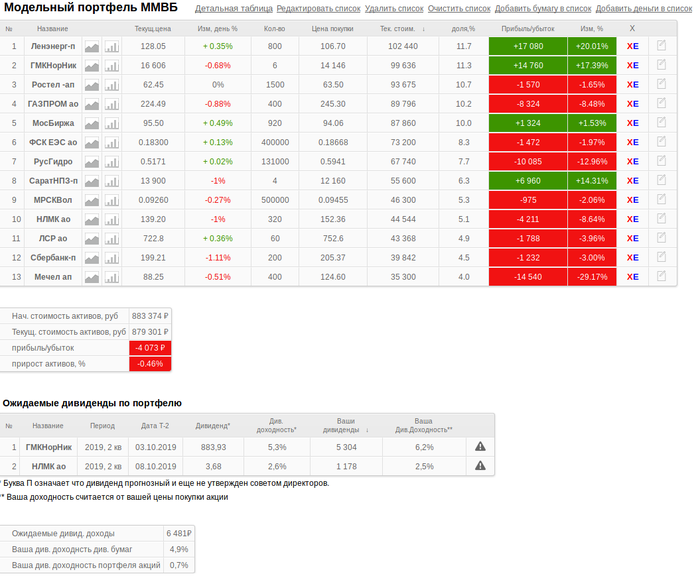Click green +17 080 profit cell
This screenshot has height=578, width=700.
tap(528, 46)
